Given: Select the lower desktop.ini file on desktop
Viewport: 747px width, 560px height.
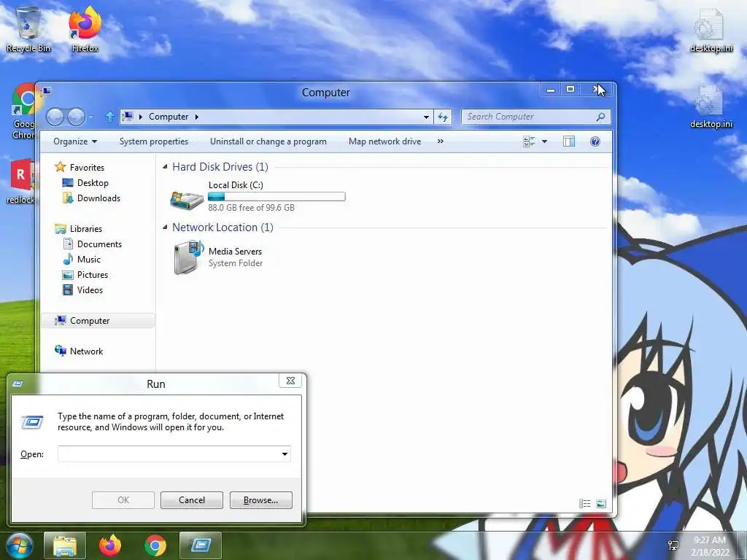Looking at the screenshot, I should point(711,106).
